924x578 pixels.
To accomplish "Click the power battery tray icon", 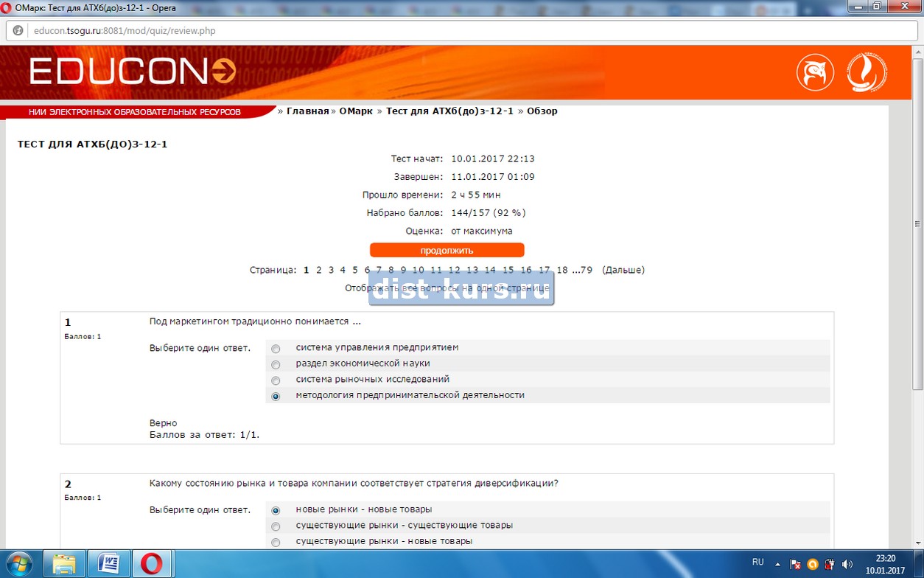I will (830, 565).
